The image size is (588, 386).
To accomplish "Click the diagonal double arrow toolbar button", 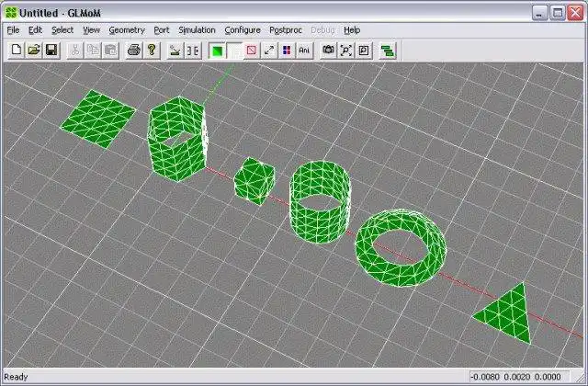I will pos(269,51).
